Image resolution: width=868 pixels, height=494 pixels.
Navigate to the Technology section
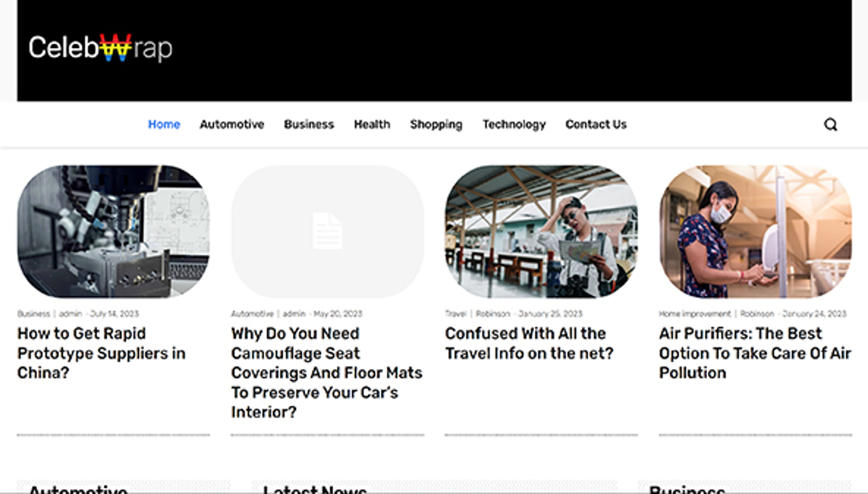514,125
